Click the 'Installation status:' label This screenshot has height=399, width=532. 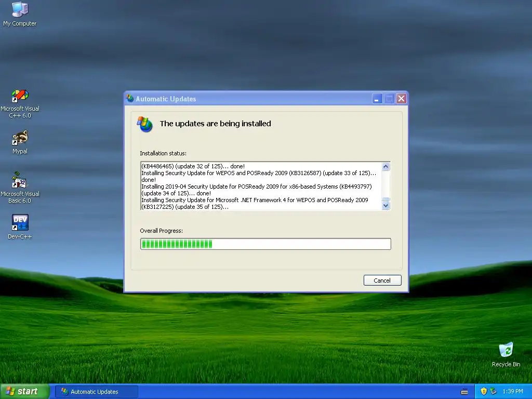163,153
